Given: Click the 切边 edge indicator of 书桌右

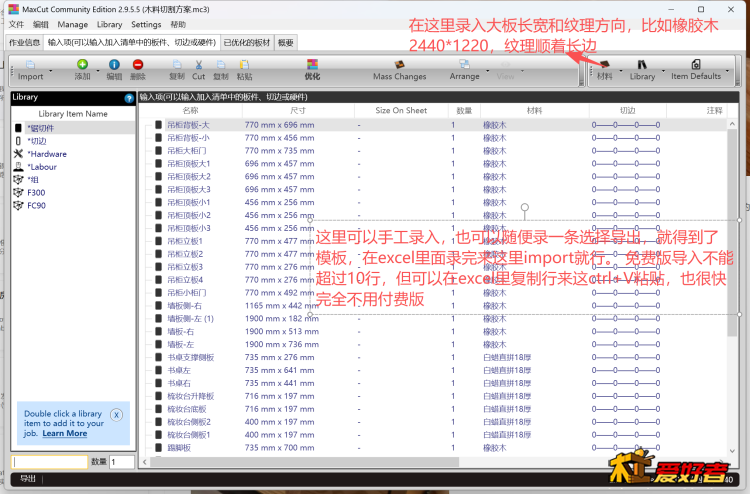Looking at the screenshot, I should 626,383.
